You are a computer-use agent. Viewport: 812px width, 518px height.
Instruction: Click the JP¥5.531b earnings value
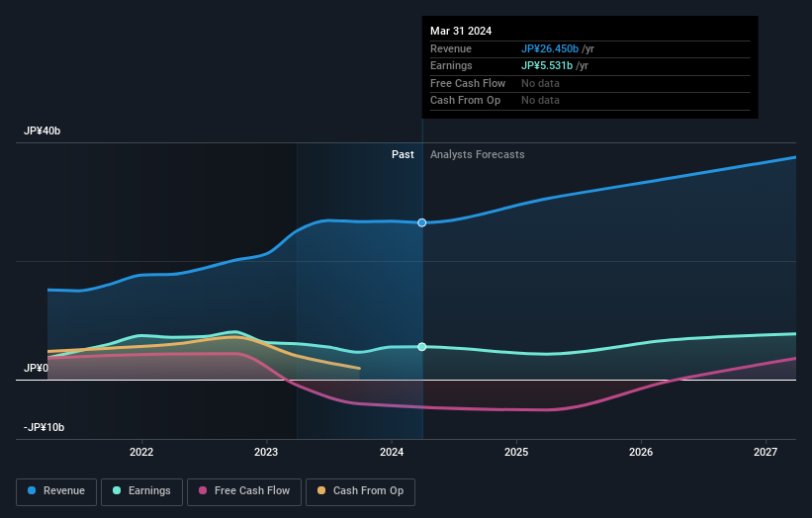547,65
